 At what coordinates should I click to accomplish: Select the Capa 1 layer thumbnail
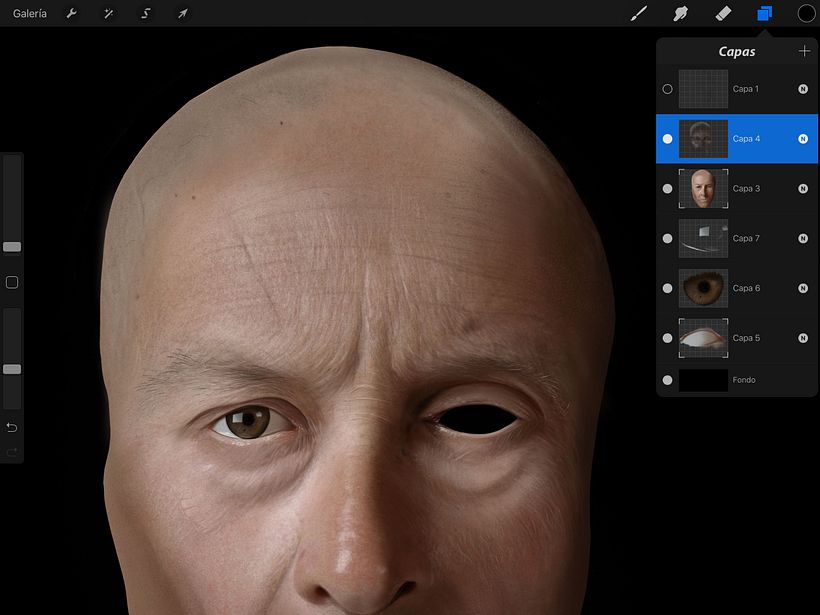click(x=703, y=89)
